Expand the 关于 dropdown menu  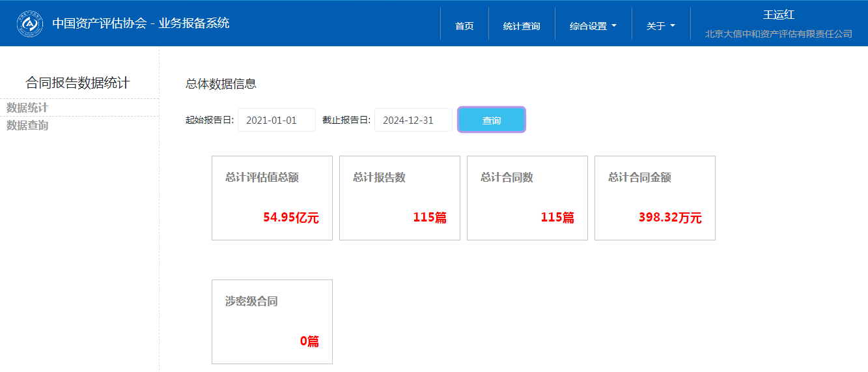tap(660, 26)
